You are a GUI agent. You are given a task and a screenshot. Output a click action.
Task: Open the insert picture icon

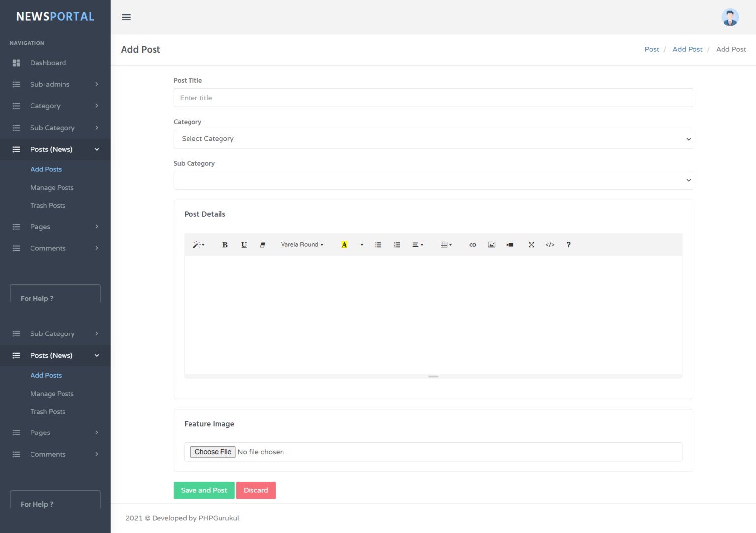coord(491,244)
